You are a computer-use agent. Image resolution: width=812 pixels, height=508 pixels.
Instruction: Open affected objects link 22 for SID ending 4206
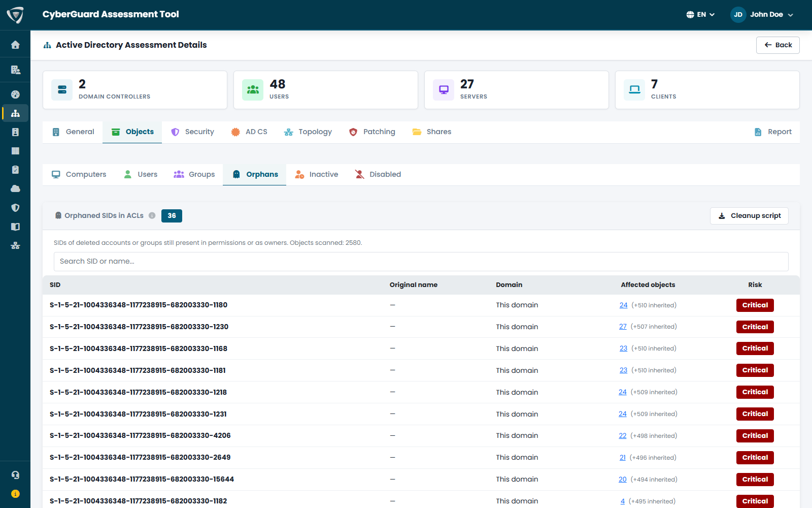click(x=623, y=436)
